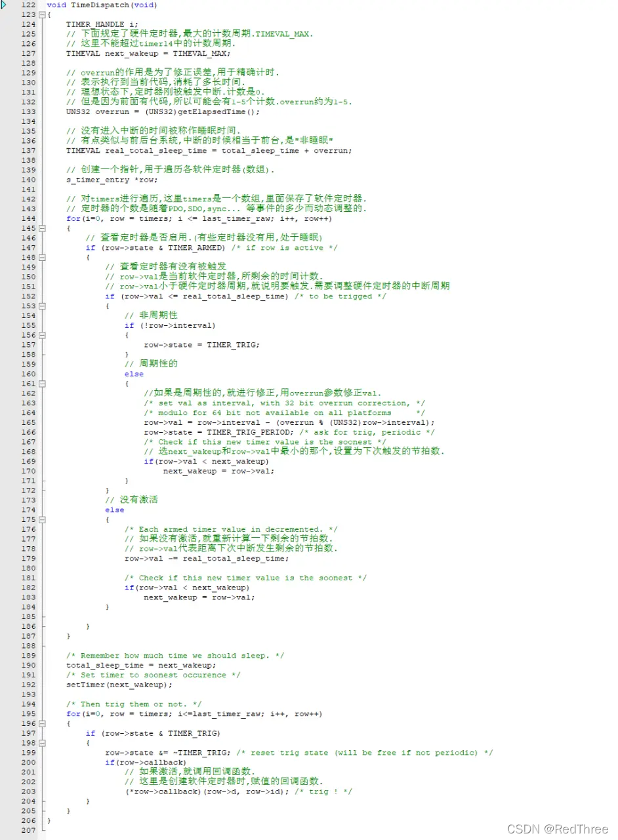Click the 's_timer_entry *row;' declaration
618x840 pixels.
coord(112,180)
